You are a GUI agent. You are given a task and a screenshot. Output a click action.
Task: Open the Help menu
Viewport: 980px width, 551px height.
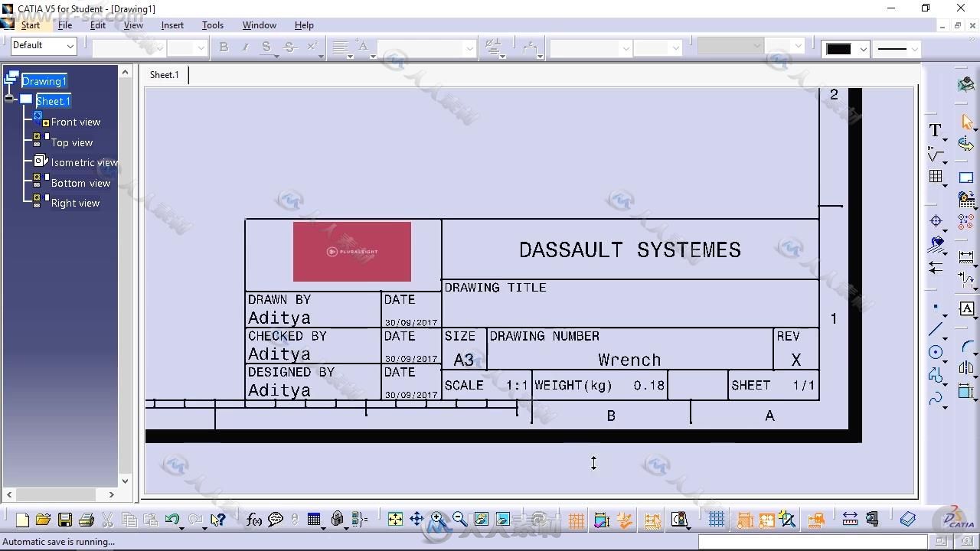pos(304,25)
